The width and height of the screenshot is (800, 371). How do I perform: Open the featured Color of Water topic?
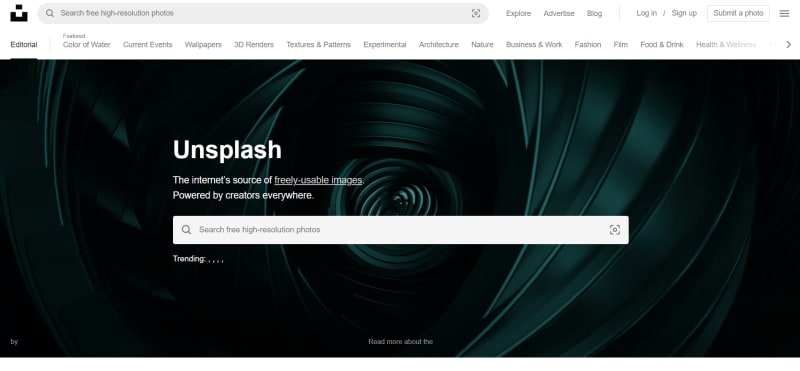pyautogui.click(x=87, y=44)
